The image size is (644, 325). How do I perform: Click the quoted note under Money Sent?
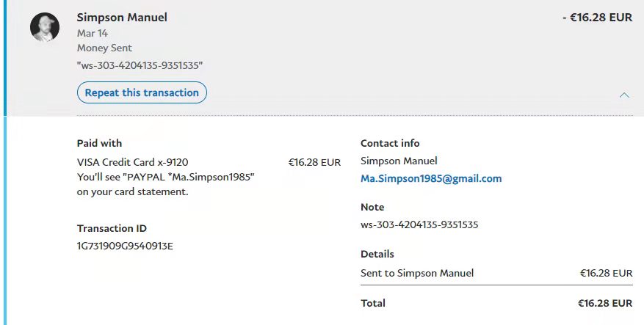pyautogui.click(x=140, y=65)
